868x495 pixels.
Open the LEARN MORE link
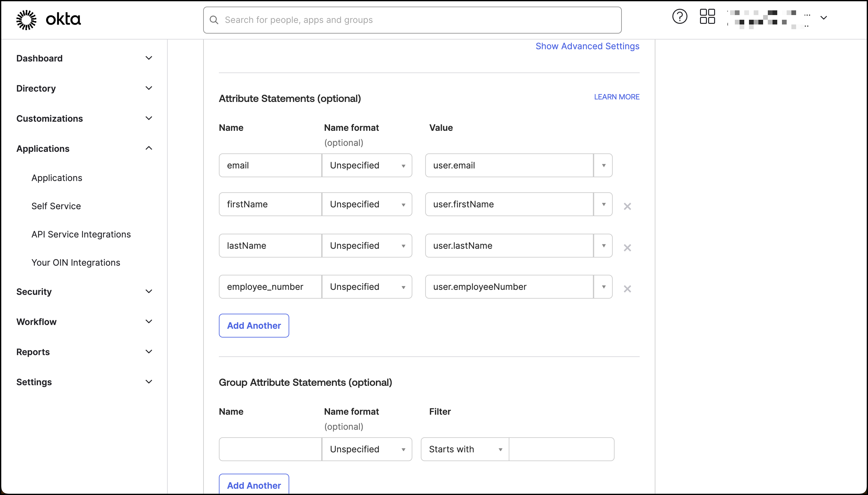tap(616, 97)
